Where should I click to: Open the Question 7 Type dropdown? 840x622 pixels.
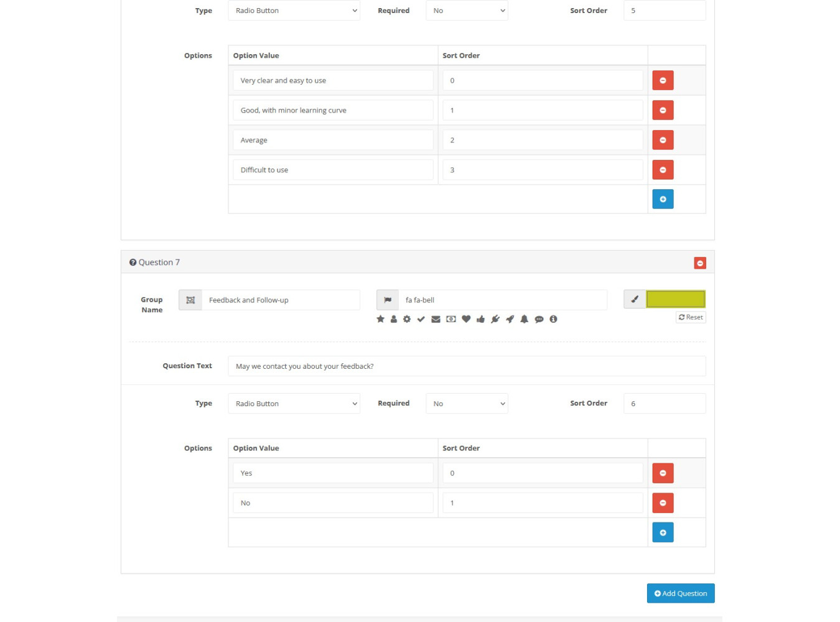[294, 404]
